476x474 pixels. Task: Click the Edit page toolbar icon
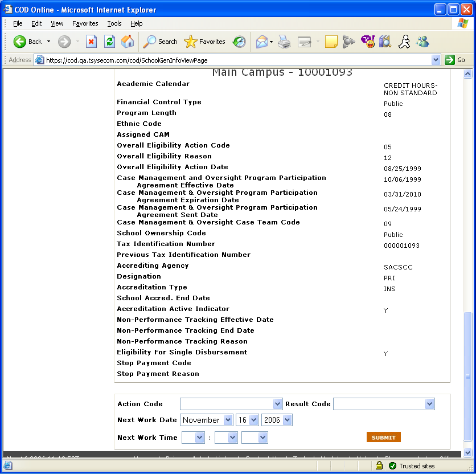pyautogui.click(x=305, y=42)
